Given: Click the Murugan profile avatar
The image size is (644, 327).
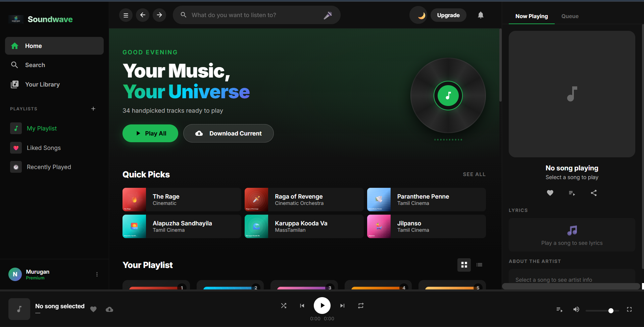Looking at the screenshot, I should click(x=15, y=274).
